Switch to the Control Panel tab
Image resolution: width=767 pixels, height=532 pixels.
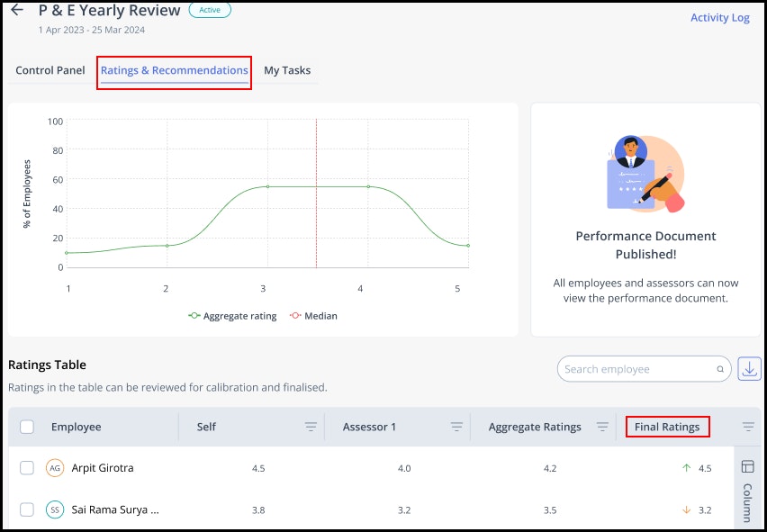(x=50, y=70)
